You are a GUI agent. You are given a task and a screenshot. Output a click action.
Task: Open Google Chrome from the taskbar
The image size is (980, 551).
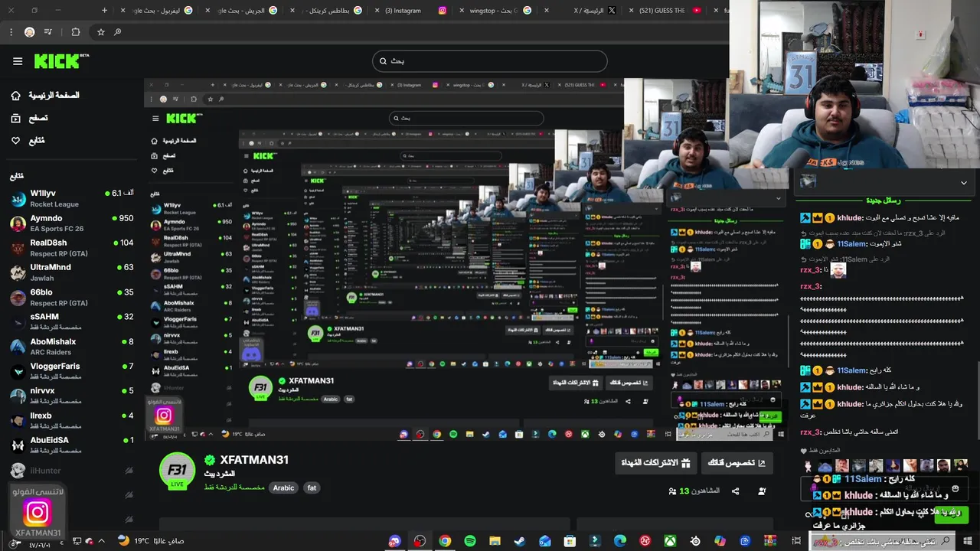click(x=445, y=541)
